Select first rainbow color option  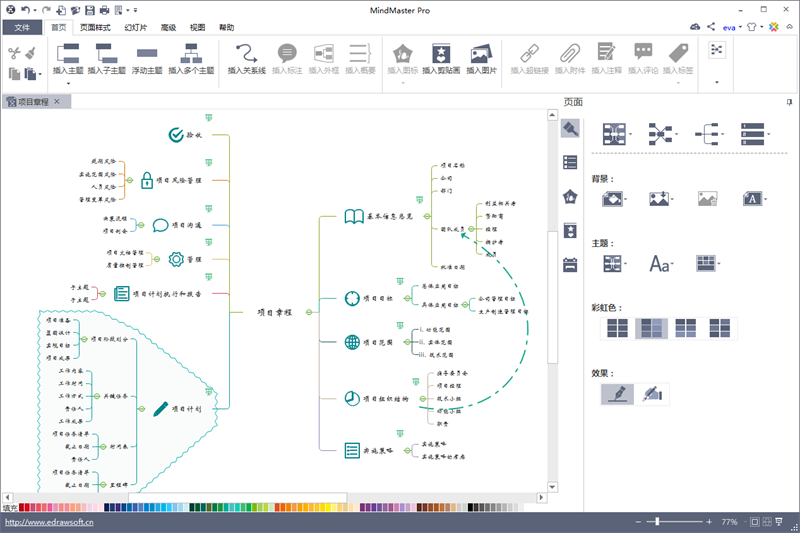(617, 328)
